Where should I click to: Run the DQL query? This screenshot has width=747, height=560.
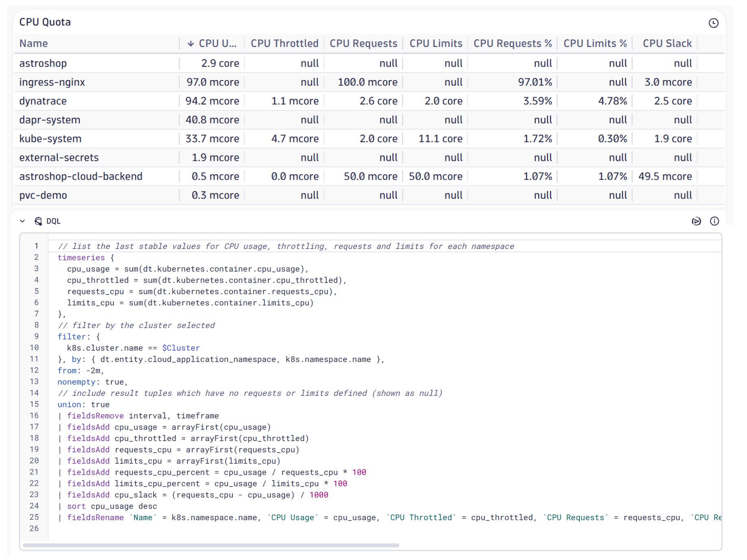click(697, 221)
